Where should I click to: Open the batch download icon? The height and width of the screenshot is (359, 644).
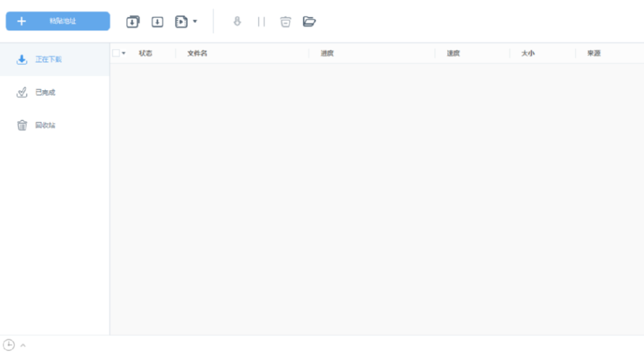[x=133, y=22]
